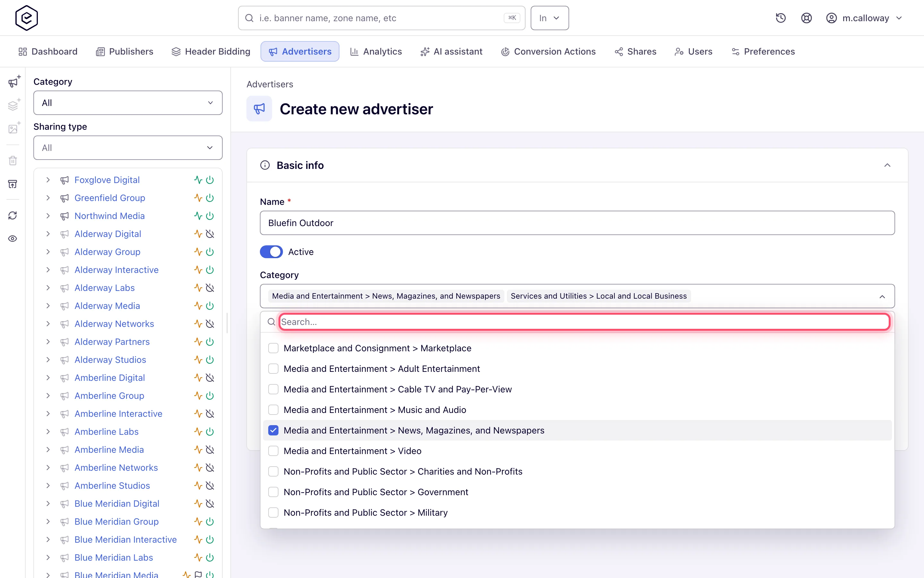Open the Sharing type dropdown

[x=128, y=148]
